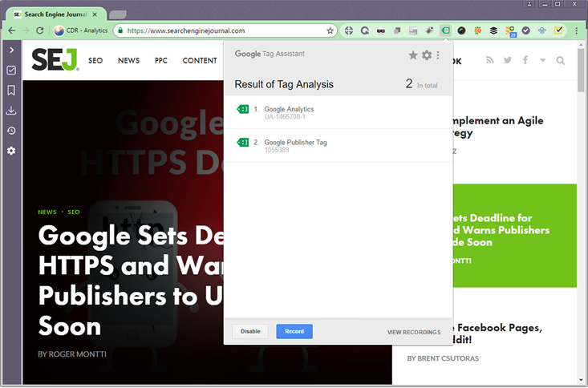This screenshot has height=388, width=588.
Task: Open VIEW RECORDINGS link
Action: coord(414,332)
